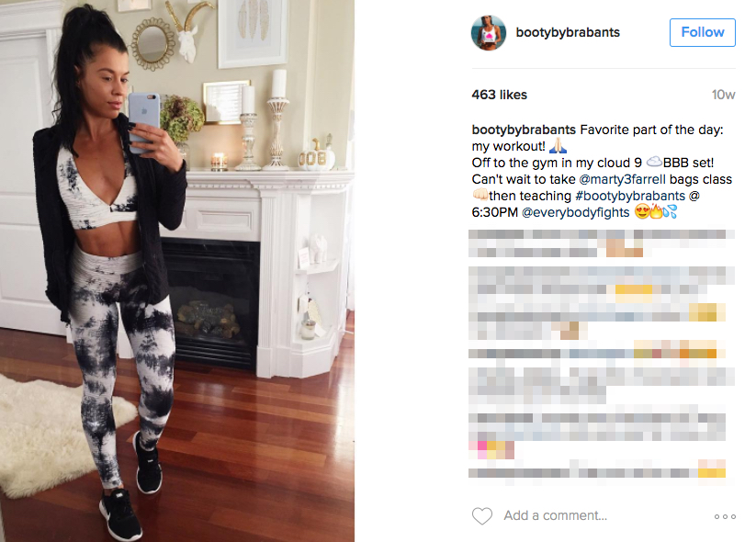756x542 pixels.
Task: Open bootybybrabants username in the header
Action: click(x=568, y=32)
